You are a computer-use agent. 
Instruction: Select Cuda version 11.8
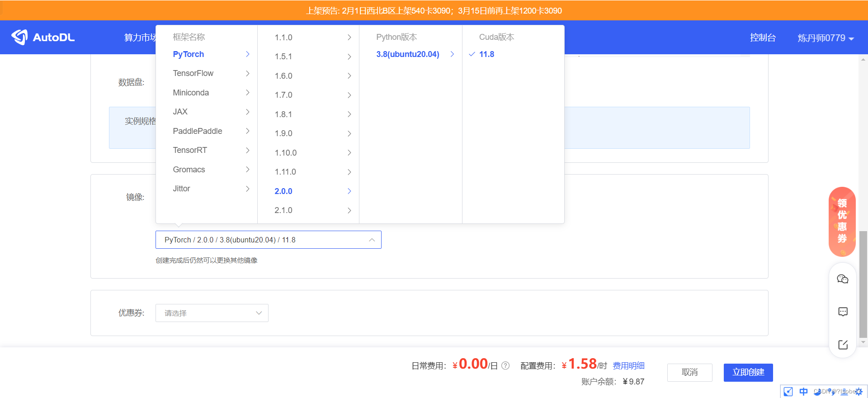point(513,54)
